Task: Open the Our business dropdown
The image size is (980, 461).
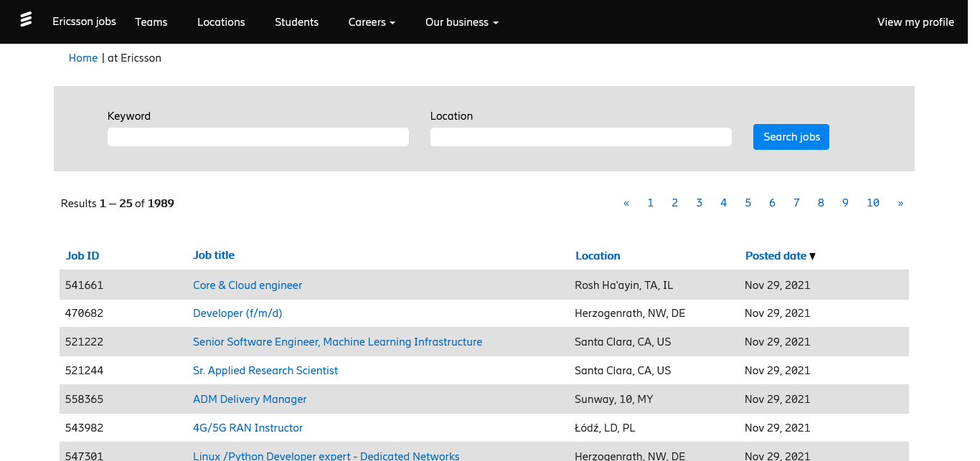Action: (x=461, y=22)
